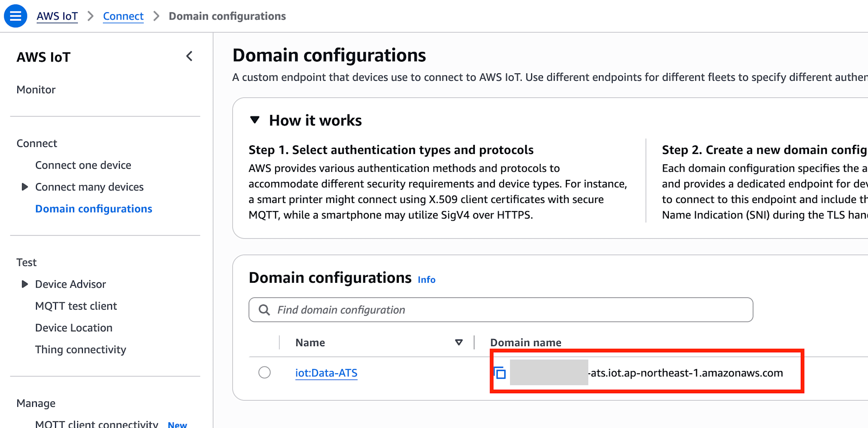The height and width of the screenshot is (428, 868).
Task: Focus the Find domain configuration field
Action: [x=501, y=310]
